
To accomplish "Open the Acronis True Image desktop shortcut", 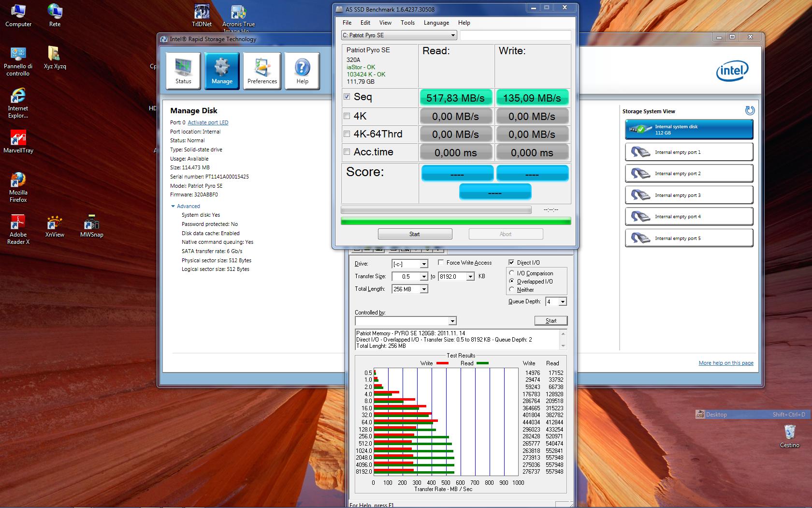I will point(238,18).
